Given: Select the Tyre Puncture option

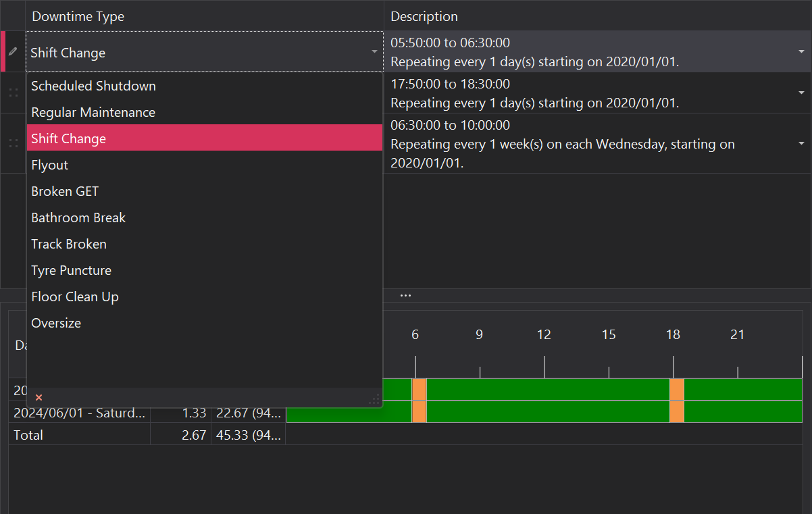Looking at the screenshot, I should (71, 270).
